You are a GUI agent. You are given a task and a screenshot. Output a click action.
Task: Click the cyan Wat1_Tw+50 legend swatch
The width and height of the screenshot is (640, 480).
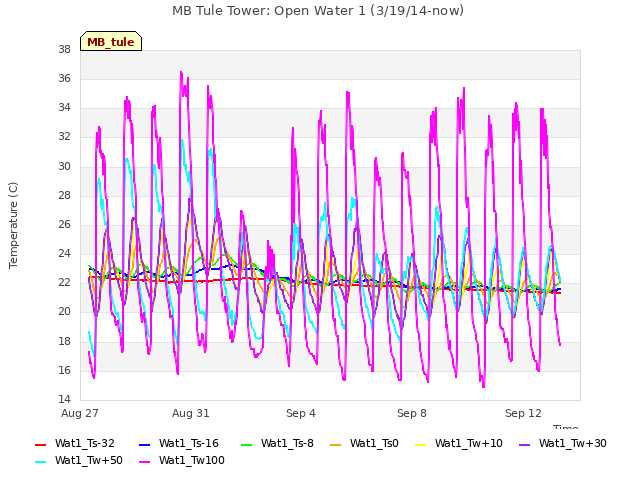tap(41, 462)
